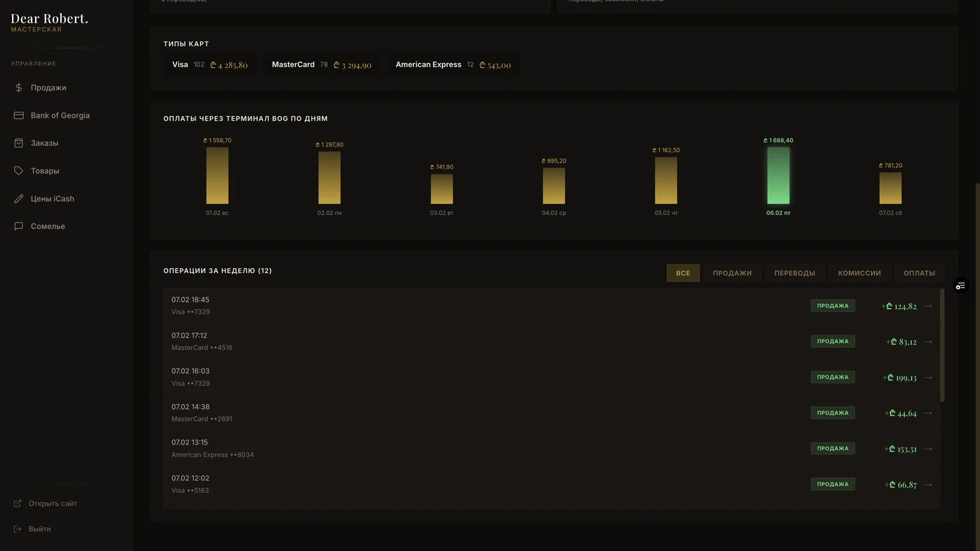Click the highlighted green 06.02 пт bar
Screen dimensions: 980x551
click(x=778, y=176)
